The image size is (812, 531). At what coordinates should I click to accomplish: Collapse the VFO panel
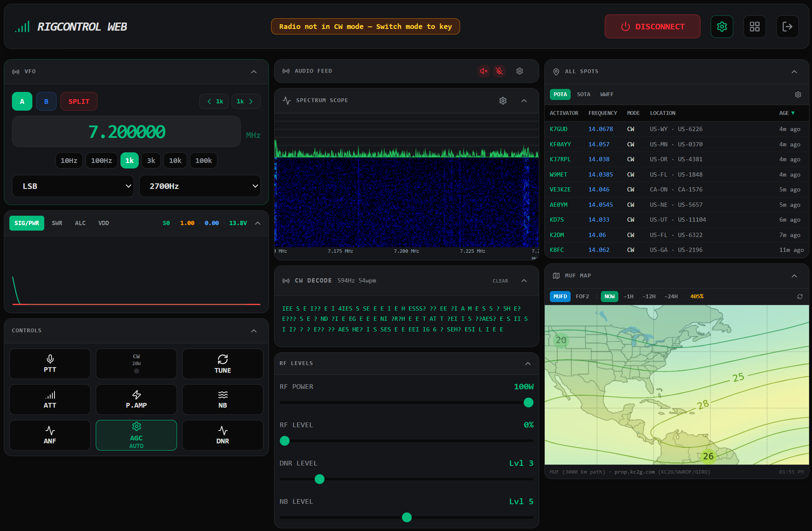pos(254,71)
